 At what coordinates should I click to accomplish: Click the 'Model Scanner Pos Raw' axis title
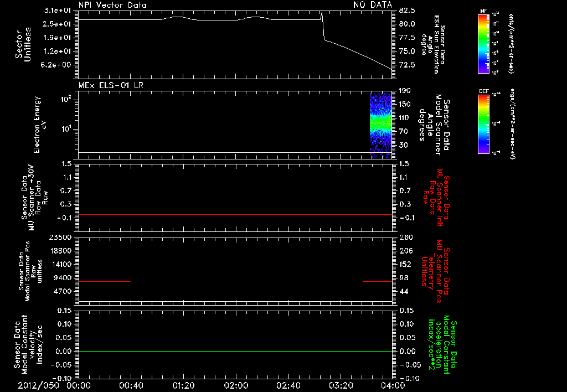pos(30,271)
